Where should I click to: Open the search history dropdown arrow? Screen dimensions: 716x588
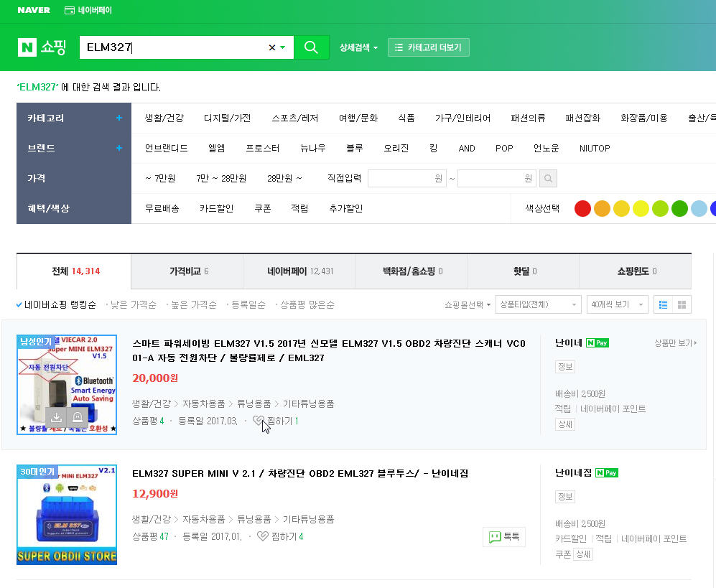[x=283, y=47]
